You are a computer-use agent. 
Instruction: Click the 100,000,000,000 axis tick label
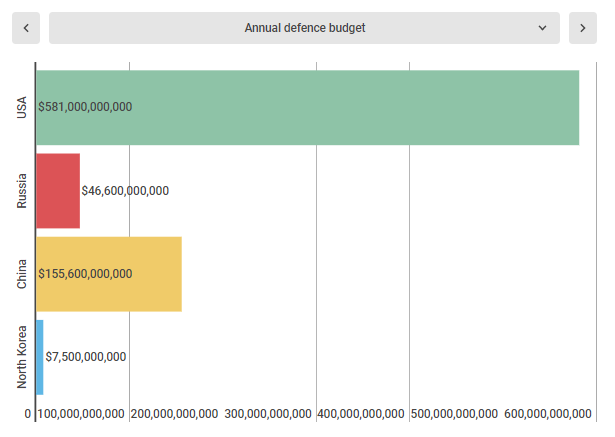(81, 414)
